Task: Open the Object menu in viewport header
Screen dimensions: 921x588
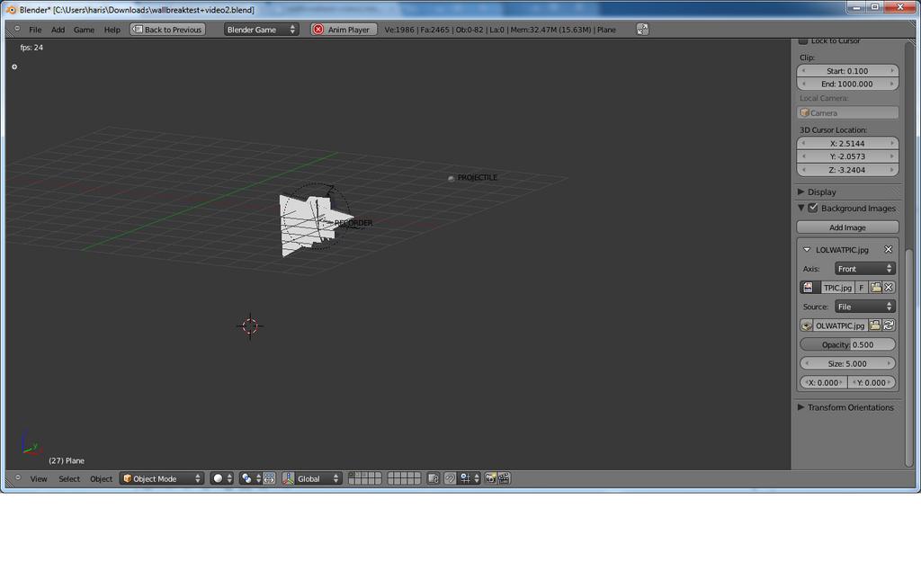Action: 101,478
